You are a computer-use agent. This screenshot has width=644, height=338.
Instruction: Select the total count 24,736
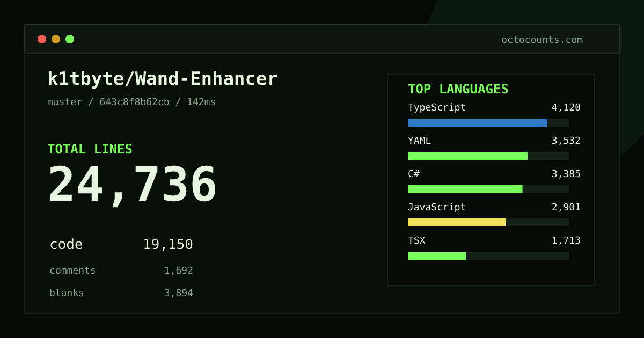point(133,185)
